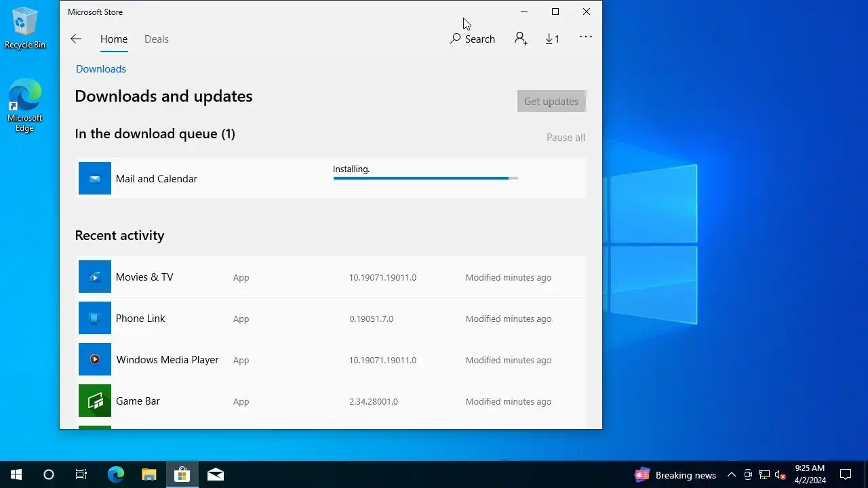Viewport: 868px width, 488px height.
Task: Follow the Downloads breadcrumb link
Action: (101, 69)
